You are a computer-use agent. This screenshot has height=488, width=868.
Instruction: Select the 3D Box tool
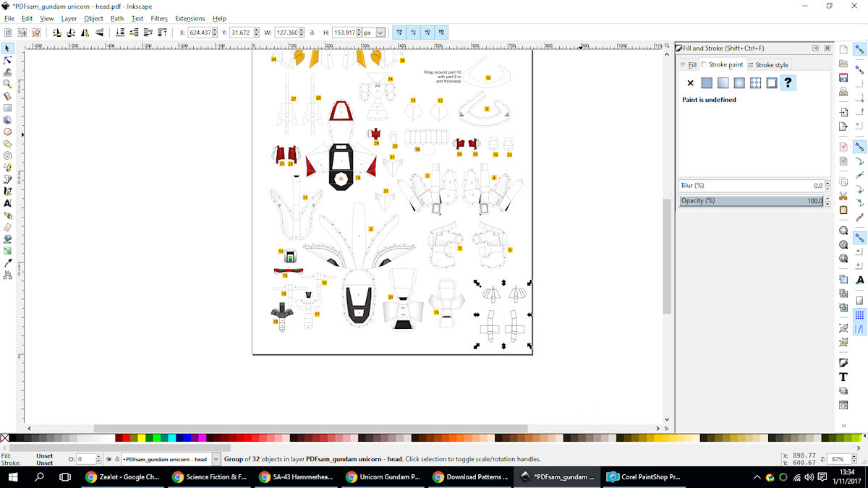coord(7,120)
